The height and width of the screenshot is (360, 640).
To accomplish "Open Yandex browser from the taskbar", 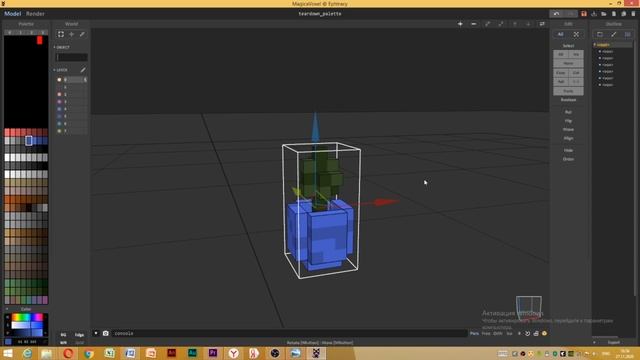I will (x=233, y=353).
